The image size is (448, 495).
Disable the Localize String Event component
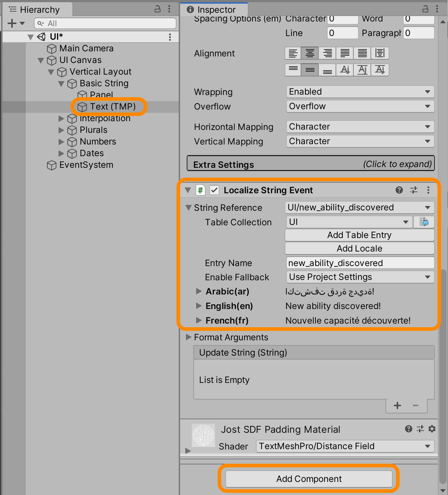(214, 190)
